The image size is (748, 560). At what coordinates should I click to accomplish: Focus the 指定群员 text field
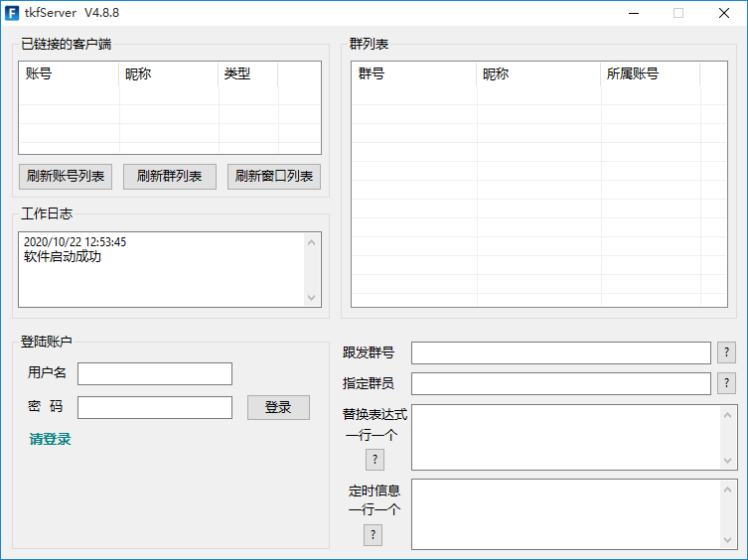pyautogui.click(x=561, y=383)
